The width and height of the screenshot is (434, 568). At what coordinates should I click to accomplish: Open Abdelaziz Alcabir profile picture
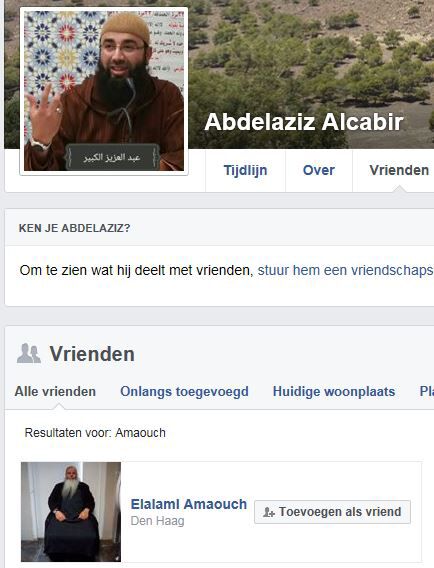tap(104, 91)
